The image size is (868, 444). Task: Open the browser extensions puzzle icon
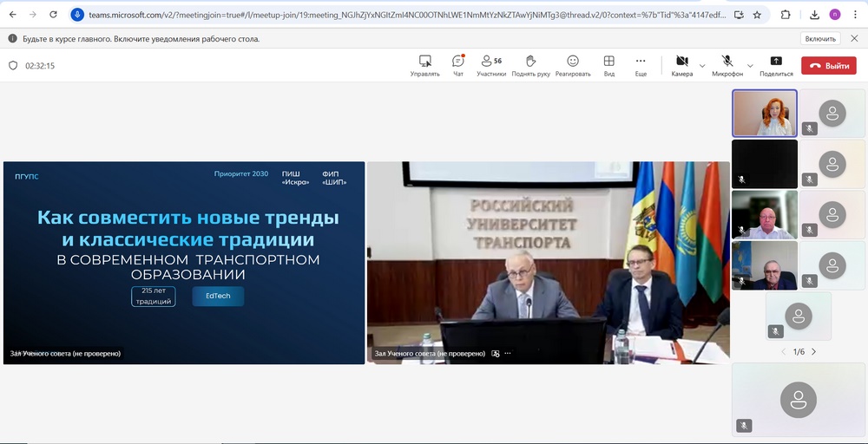coord(786,15)
